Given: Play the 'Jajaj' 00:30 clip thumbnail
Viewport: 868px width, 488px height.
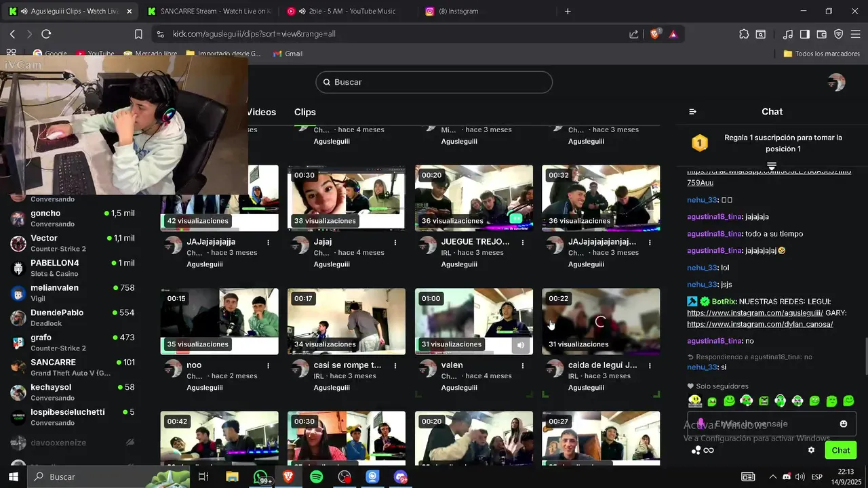Looking at the screenshot, I should pyautogui.click(x=347, y=198).
